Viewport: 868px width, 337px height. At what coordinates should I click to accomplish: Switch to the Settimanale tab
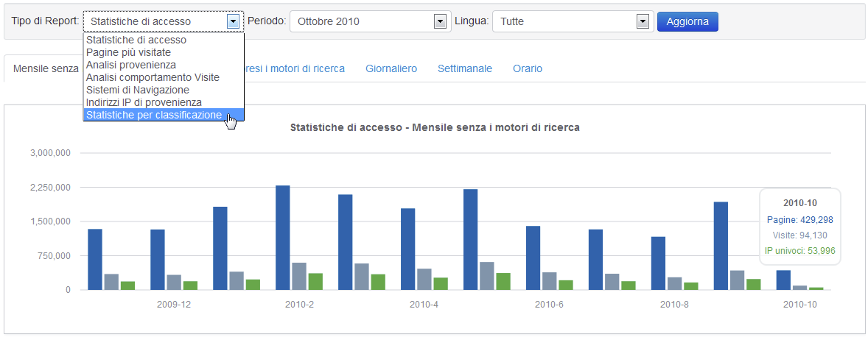(x=465, y=68)
